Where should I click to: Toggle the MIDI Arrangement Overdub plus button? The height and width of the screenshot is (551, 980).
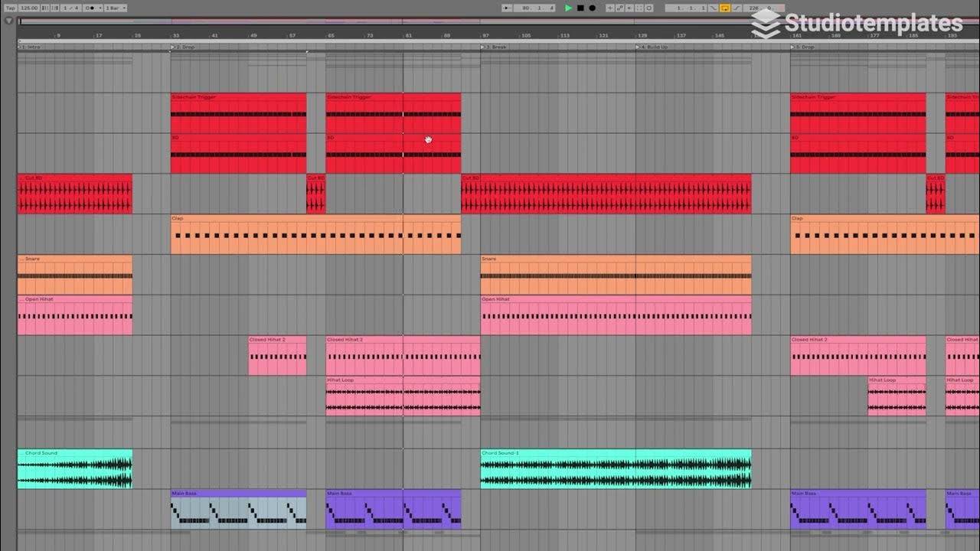pos(610,8)
